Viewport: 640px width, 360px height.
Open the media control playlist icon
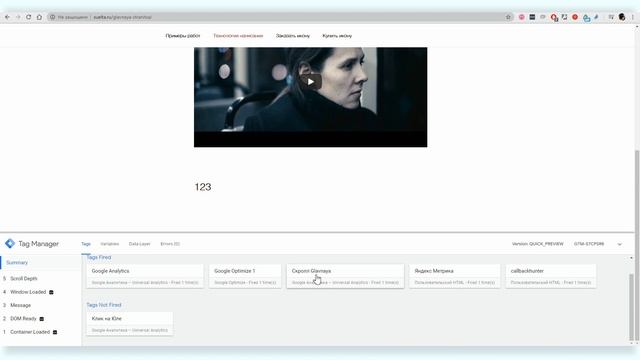[x=611, y=17]
